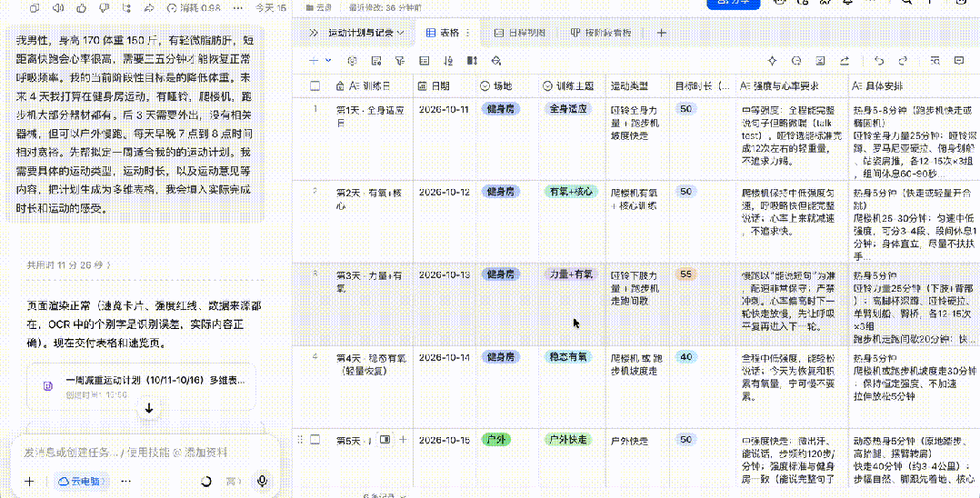Dislike the response with the thumbs-down icon
Image resolution: width=980 pixels, height=498 pixels.
[x=104, y=8]
